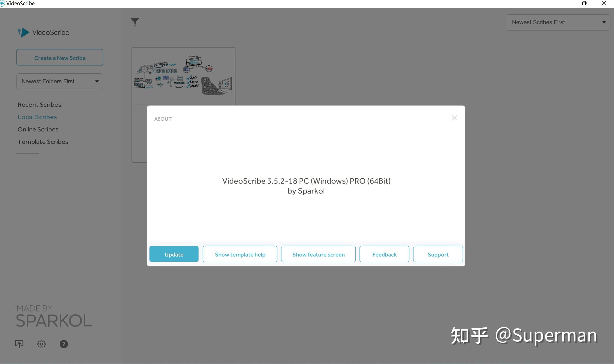The height and width of the screenshot is (364, 614).
Task: Dismiss the About dialog with the X
Action: click(x=454, y=118)
